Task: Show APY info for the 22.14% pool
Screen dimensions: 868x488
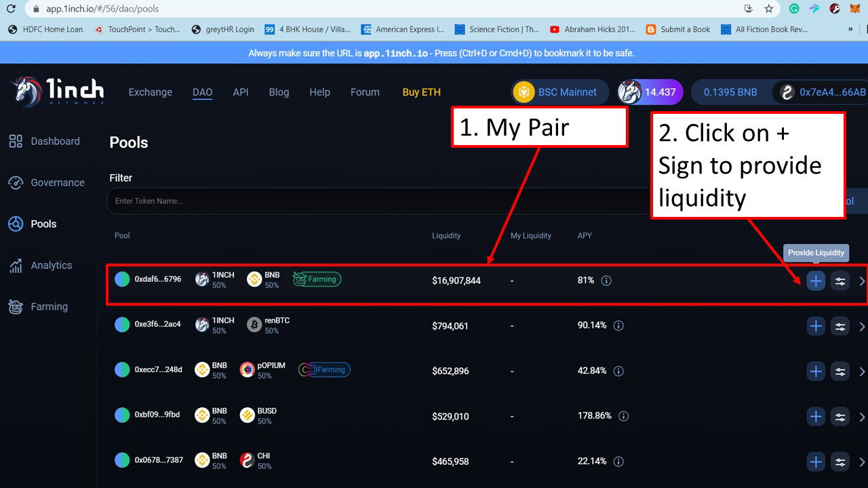Action: pos(618,462)
